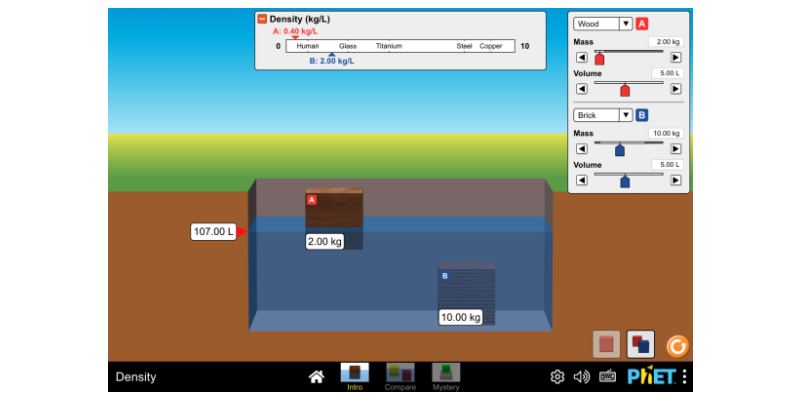The image size is (800, 400).
Task: Click the Intro screen tab
Action: [x=354, y=376]
